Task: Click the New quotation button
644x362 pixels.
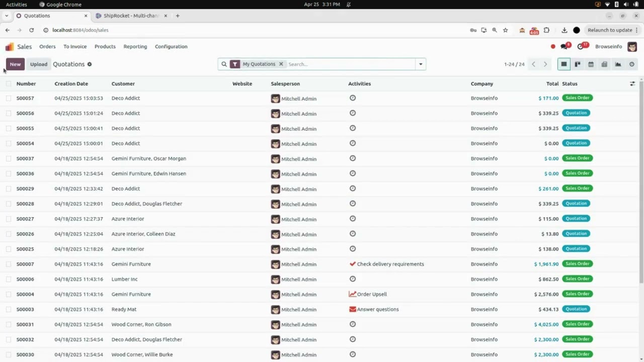Action: coord(15,64)
